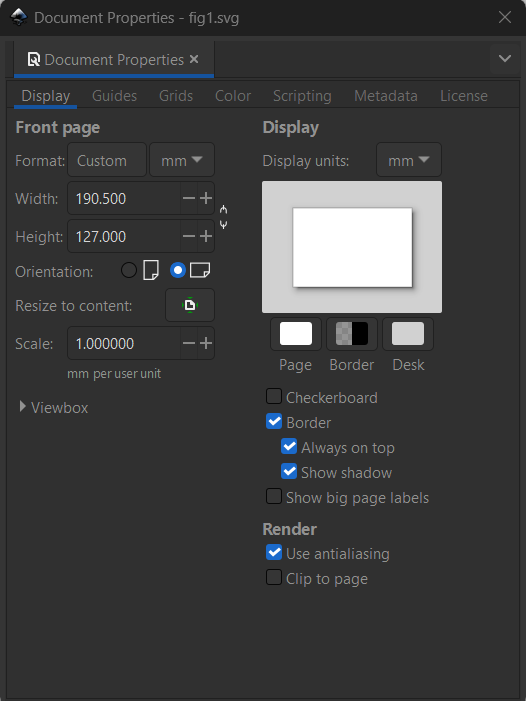Click the 'mm per user unit' text
Image resolution: width=526 pixels, height=701 pixels.
114,374
